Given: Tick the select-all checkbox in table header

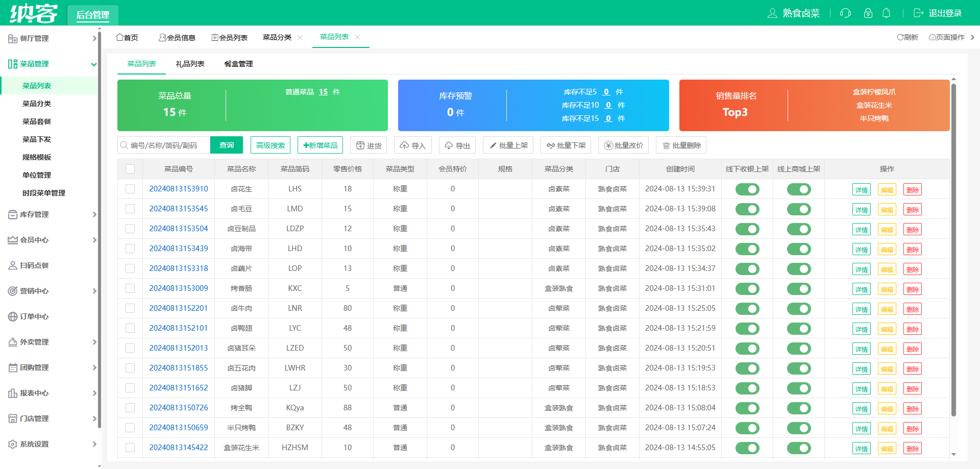Looking at the screenshot, I should [x=130, y=169].
